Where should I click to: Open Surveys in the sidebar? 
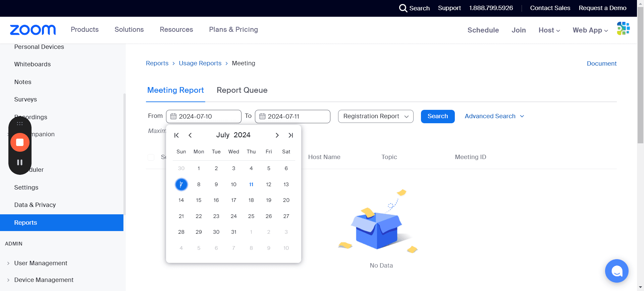25,99
